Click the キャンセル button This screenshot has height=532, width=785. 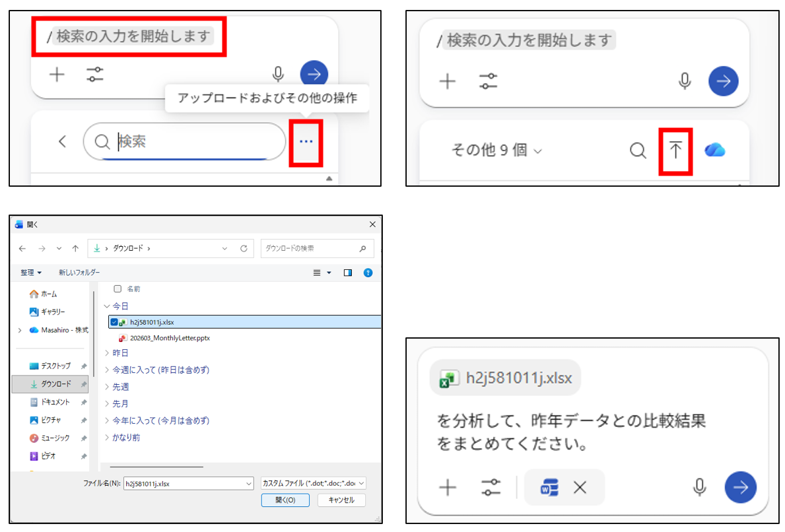click(x=341, y=500)
